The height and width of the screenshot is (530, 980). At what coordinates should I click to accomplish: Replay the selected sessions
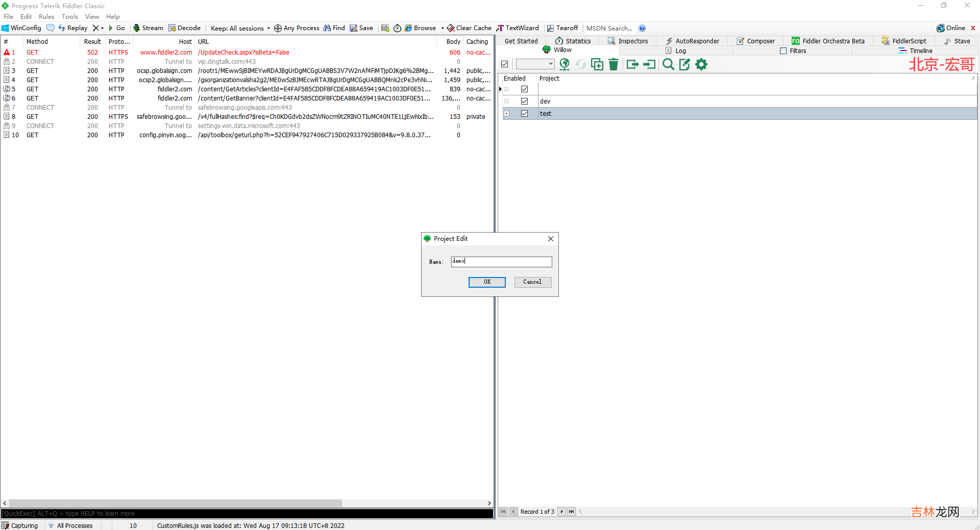(x=73, y=28)
